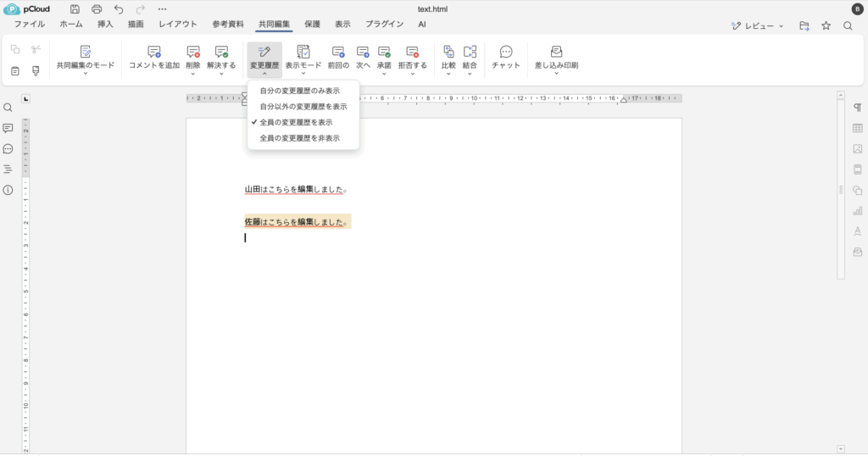Undo the last action
Screen dimensions: 868x456
pyautogui.click(x=119, y=8)
